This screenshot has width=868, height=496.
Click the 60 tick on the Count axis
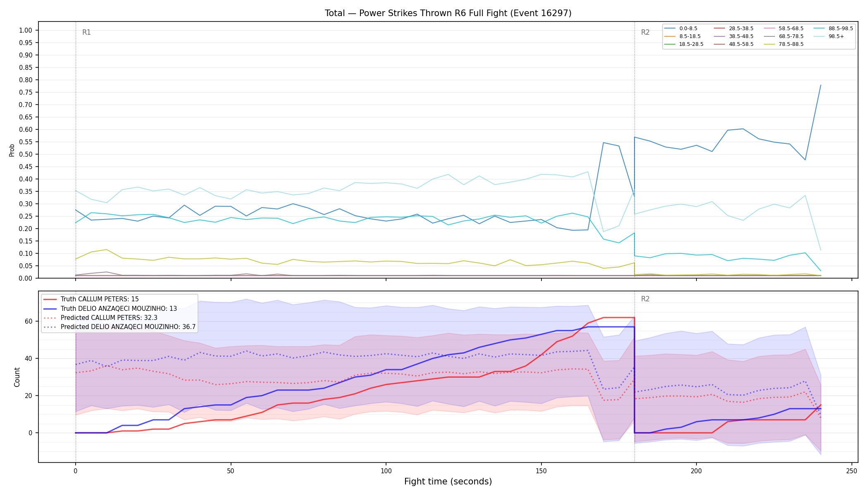pos(29,321)
